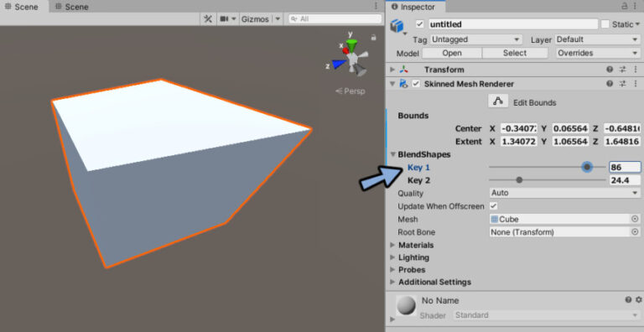Click the Center X value field
The image size is (644, 332).
click(519, 128)
